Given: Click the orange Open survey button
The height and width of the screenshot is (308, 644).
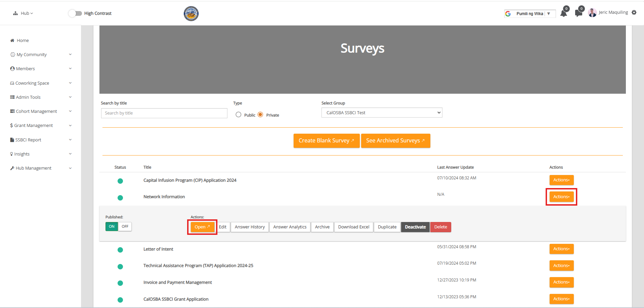Looking at the screenshot, I should click(x=202, y=227).
